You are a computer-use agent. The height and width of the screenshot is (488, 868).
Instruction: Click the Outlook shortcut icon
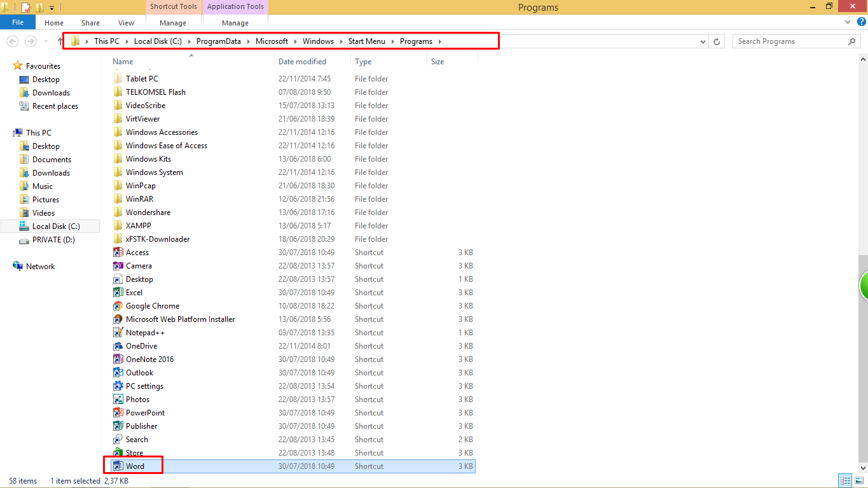click(x=118, y=373)
